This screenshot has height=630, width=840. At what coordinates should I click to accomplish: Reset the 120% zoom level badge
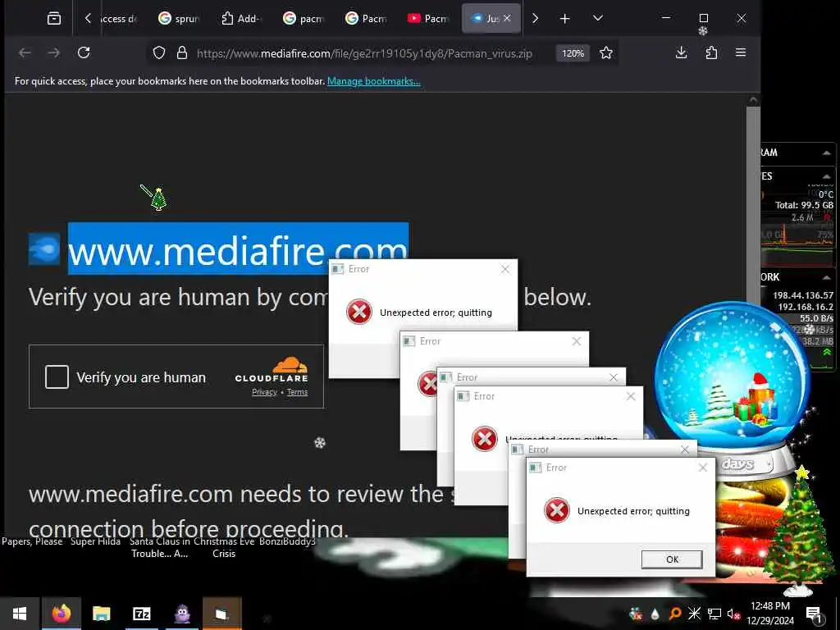pyautogui.click(x=573, y=53)
